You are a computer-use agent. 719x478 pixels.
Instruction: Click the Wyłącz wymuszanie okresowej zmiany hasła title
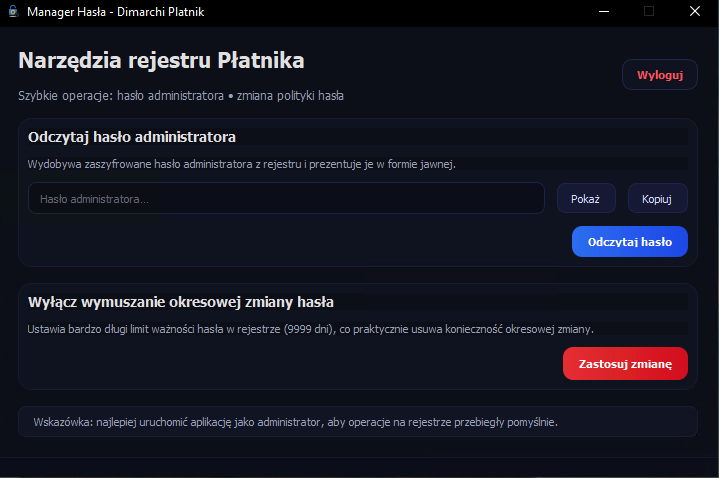pyautogui.click(x=181, y=302)
